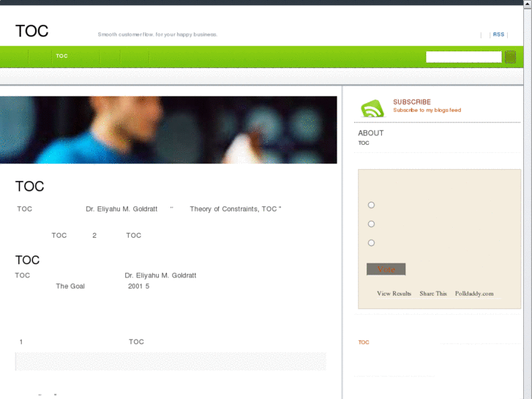
Task: Select the second poll radio option
Action: click(x=371, y=224)
